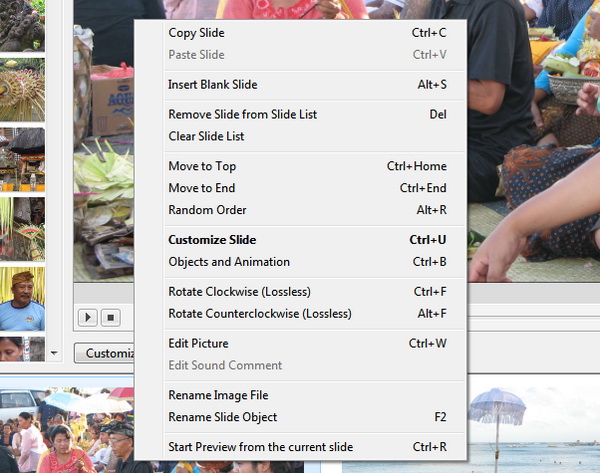Select Rotate Clockwise (Lossless)

pos(239,292)
